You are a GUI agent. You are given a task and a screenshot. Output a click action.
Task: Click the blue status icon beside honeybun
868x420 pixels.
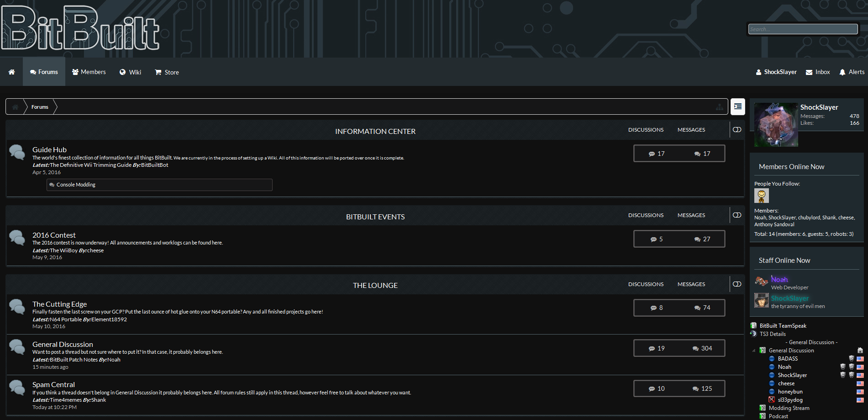tap(772, 392)
